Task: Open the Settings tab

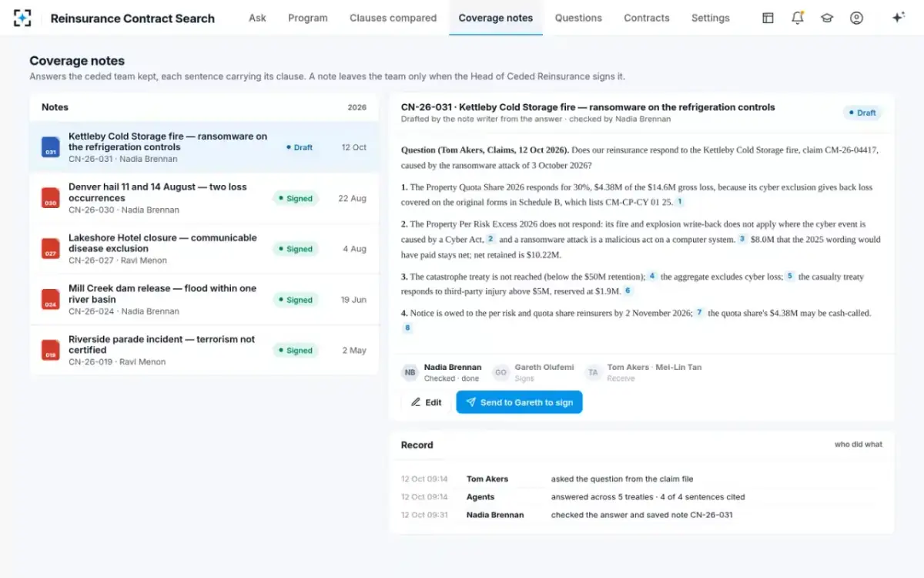Action: pos(711,18)
